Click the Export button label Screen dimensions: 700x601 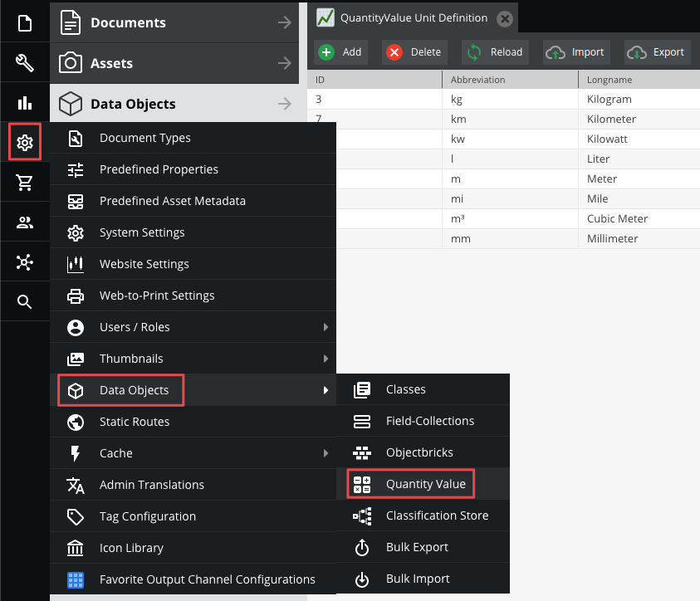coord(668,52)
